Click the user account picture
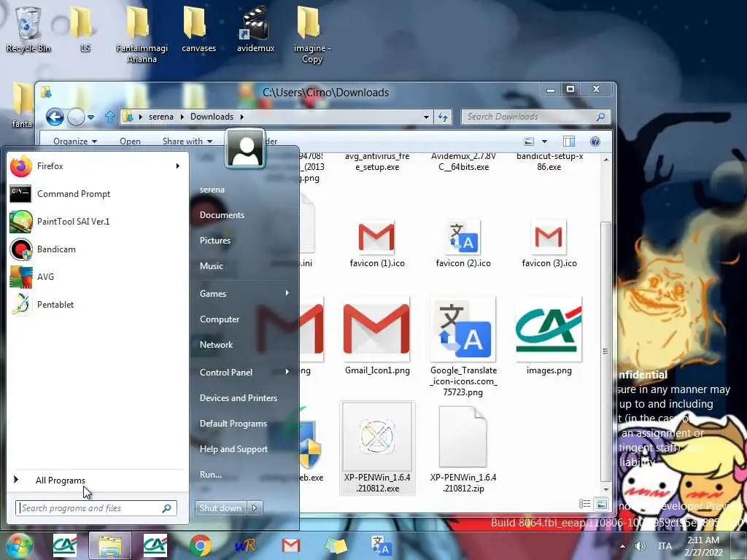 pyautogui.click(x=245, y=148)
